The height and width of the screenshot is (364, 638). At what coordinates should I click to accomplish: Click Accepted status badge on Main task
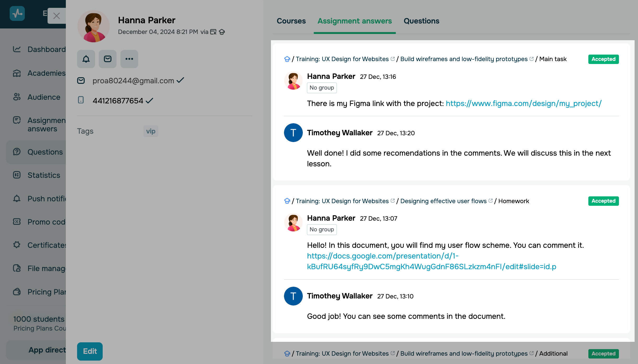point(603,59)
